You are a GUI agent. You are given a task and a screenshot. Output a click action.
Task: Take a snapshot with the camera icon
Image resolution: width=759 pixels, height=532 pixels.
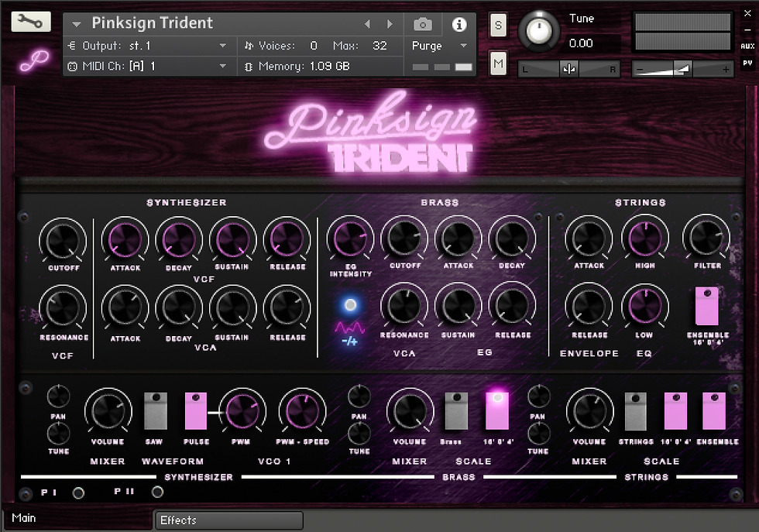tap(423, 24)
